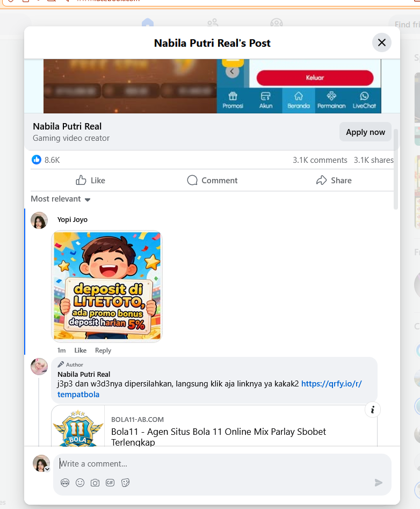
Task: Open Bola11 Agen Situs link preview title
Action: 218,436
